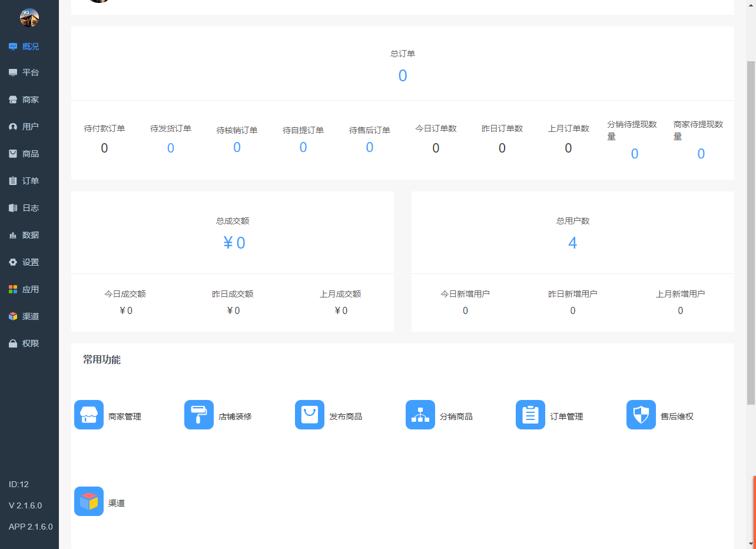The height and width of the screenshot is (549, 756).
Task: Go to 商家 sidebar menu item
Action: (x=29, y=100)
